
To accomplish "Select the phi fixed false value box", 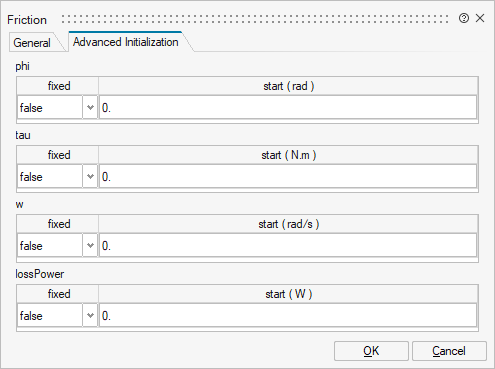I will click(x=50, y=107).
